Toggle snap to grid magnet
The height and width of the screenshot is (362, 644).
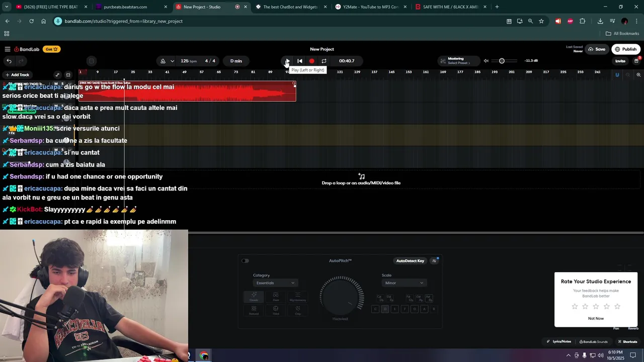pos(617,75)
